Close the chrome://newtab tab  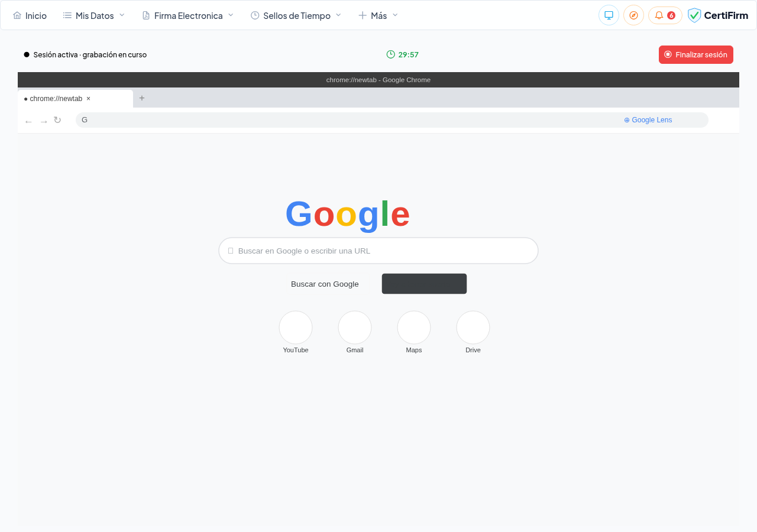(x=89, y=99)
